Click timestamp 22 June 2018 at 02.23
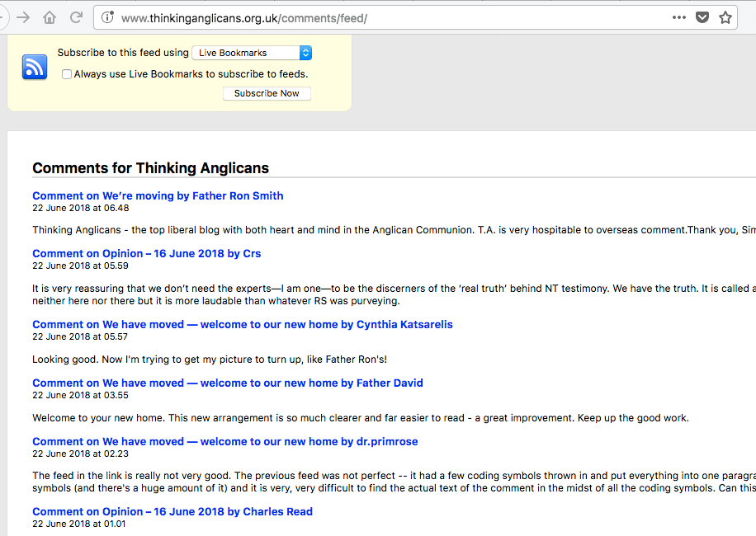Screen dimensions: 756x536 click(x=80, y=454)
